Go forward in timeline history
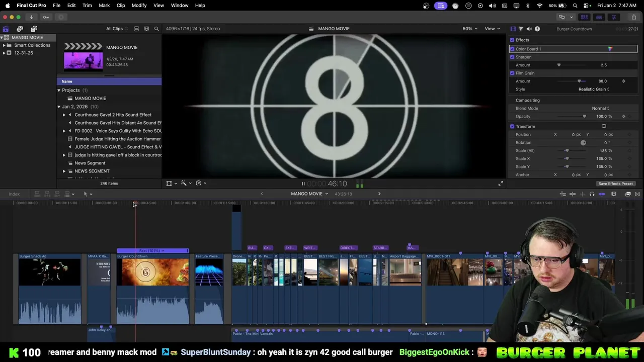This screenshot has height=362, width=644. pyautogui.click(x=379, y=194)
